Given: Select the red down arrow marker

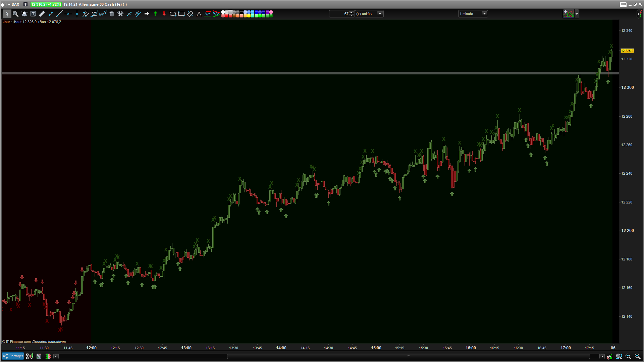Looking at the screenshot, I should [164, 14].
